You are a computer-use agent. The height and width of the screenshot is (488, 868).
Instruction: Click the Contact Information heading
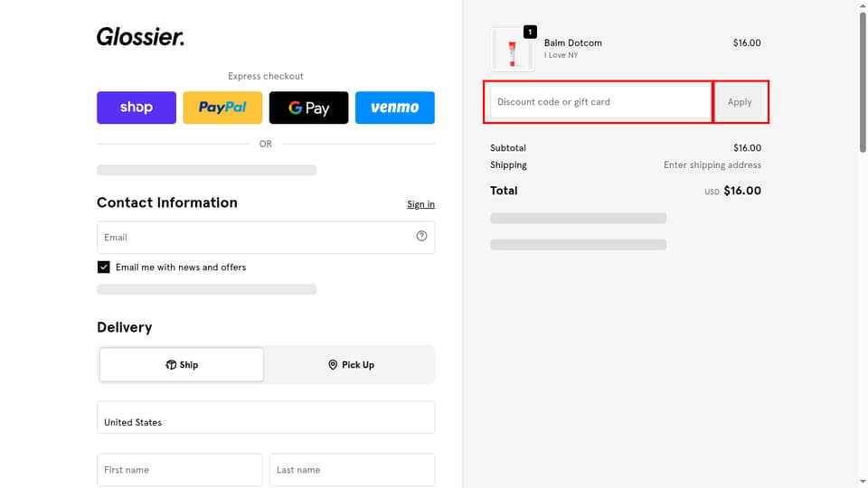167,202
